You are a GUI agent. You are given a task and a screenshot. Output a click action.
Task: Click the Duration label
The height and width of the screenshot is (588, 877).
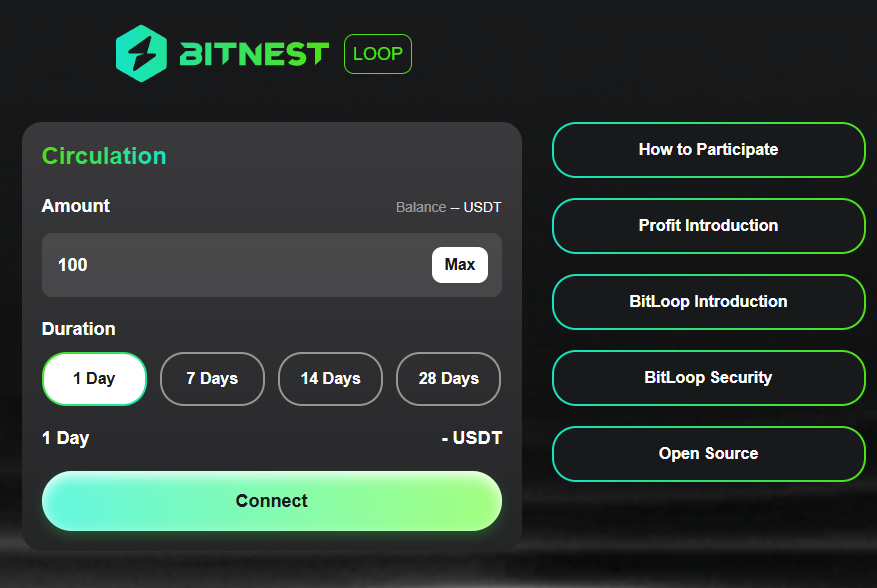point(78,329)
